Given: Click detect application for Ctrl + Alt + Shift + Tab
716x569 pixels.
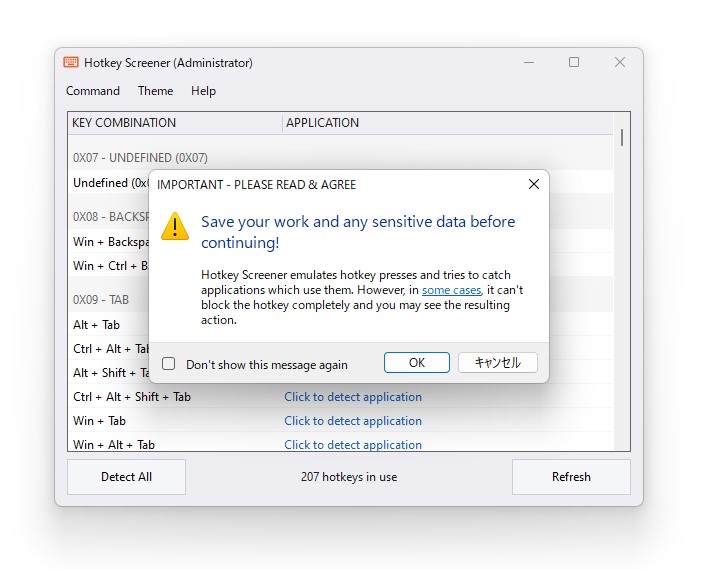Looking at the screenshot, I should [353, 397].
